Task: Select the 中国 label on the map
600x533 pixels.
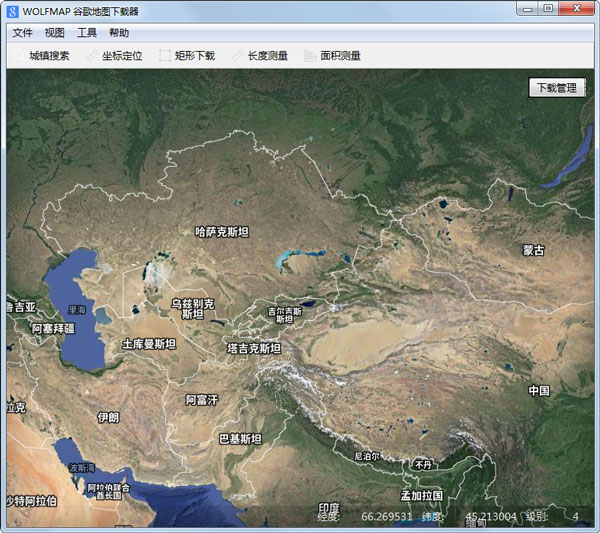Action: coord(539,391)
